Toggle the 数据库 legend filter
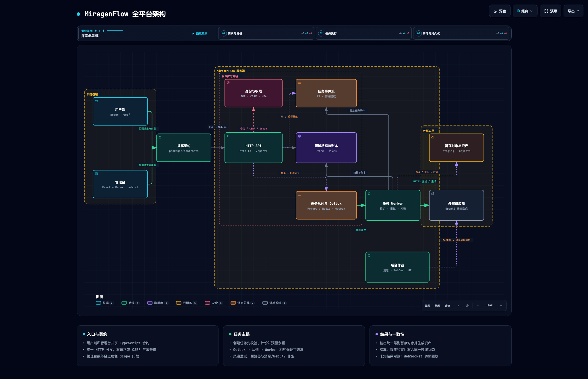This screenshot has width=588, height=379. tap(158, 303)
